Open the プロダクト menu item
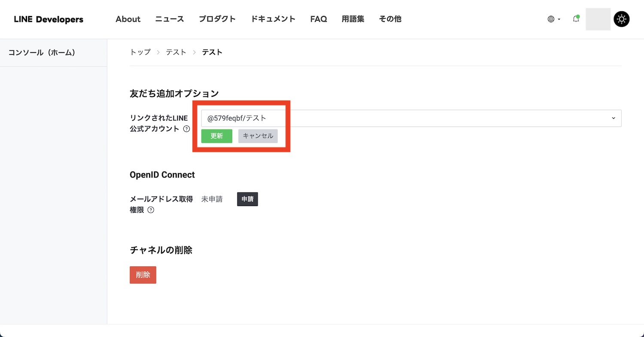Viewport: 644px width, 337px height. pos(217,19)
